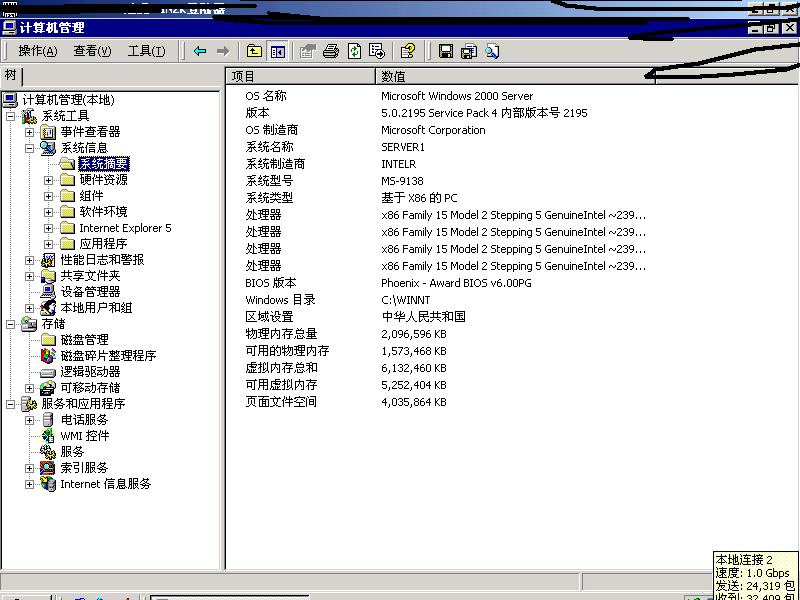Click the Export List toolbar icon
This screenshot has height=600, width=800.
click(377, 51)
